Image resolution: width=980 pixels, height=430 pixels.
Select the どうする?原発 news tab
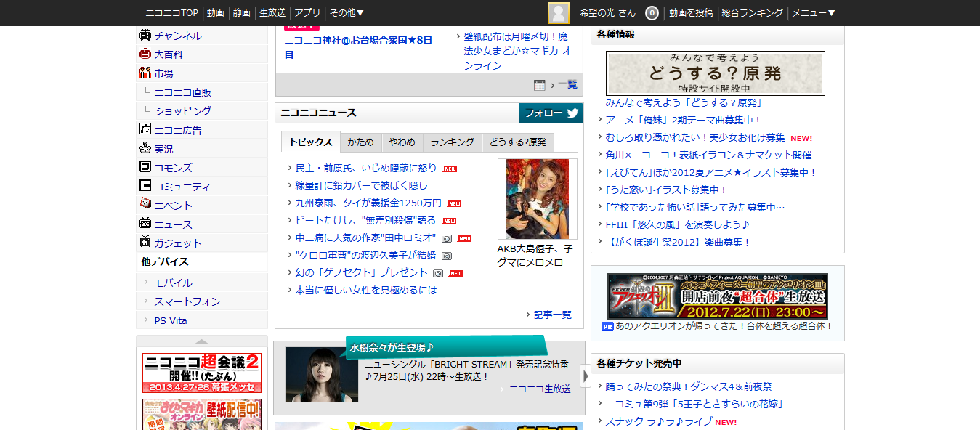pos(517,142)
